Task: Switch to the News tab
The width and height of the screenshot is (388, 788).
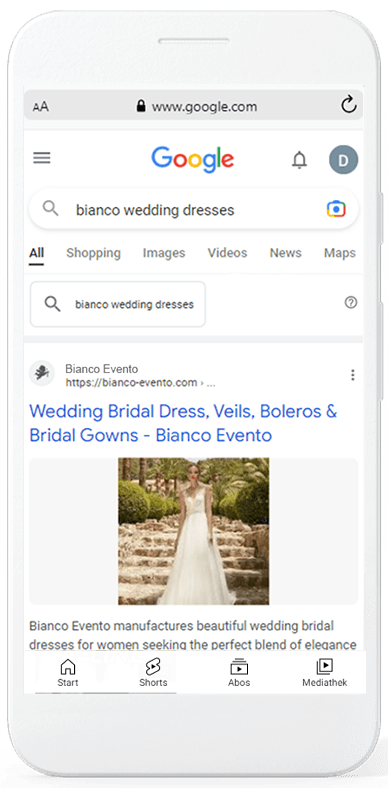Action: tap(285, 253)
